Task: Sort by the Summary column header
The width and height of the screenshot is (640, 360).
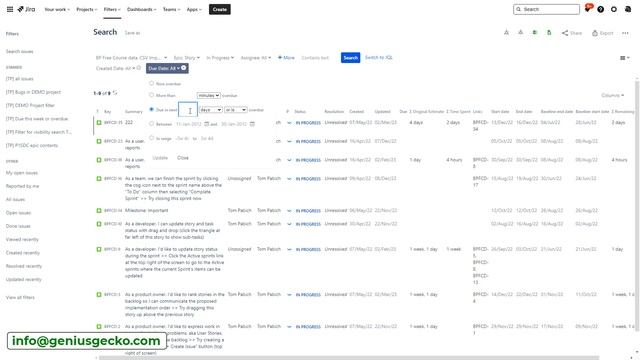Action: tap(133, 111)
